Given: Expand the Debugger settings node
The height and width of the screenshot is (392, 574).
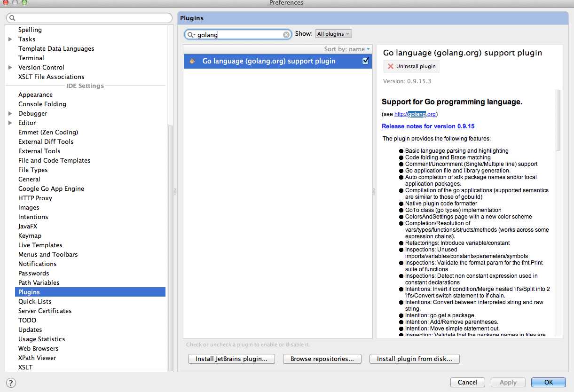Looking at the screenshot, I should pos(10,114).
